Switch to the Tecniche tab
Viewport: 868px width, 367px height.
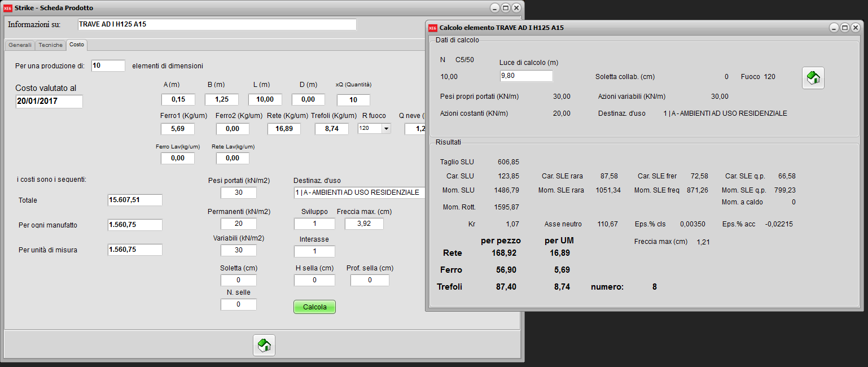pyautogui.click(x=51, y=45)
